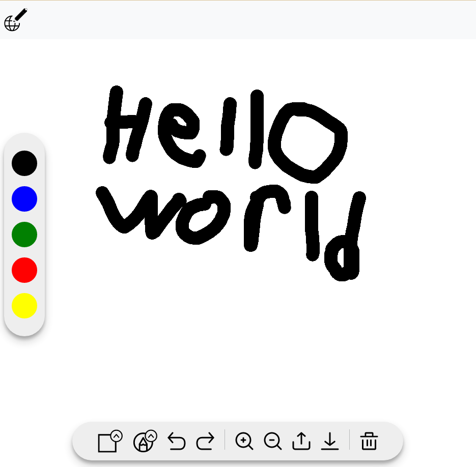Select the red color swatch
Screen dimensions: 476x467
point(24,270)
